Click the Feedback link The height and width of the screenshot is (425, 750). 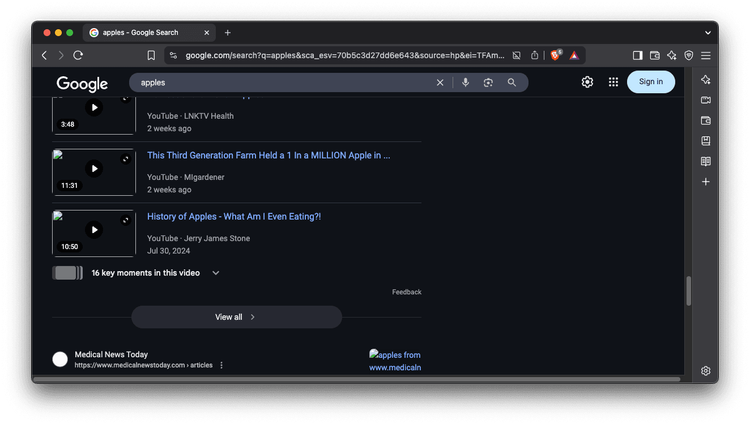[x=407, y=292]
